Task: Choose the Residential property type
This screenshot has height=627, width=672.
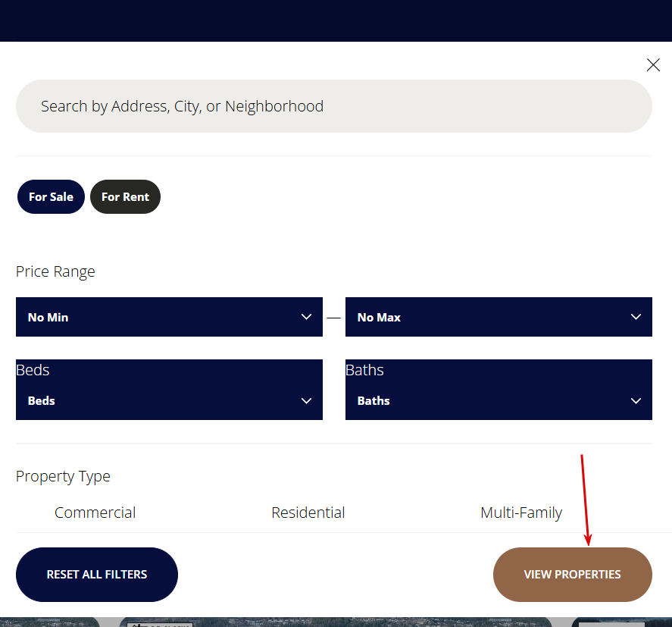Action: [308, 513]
